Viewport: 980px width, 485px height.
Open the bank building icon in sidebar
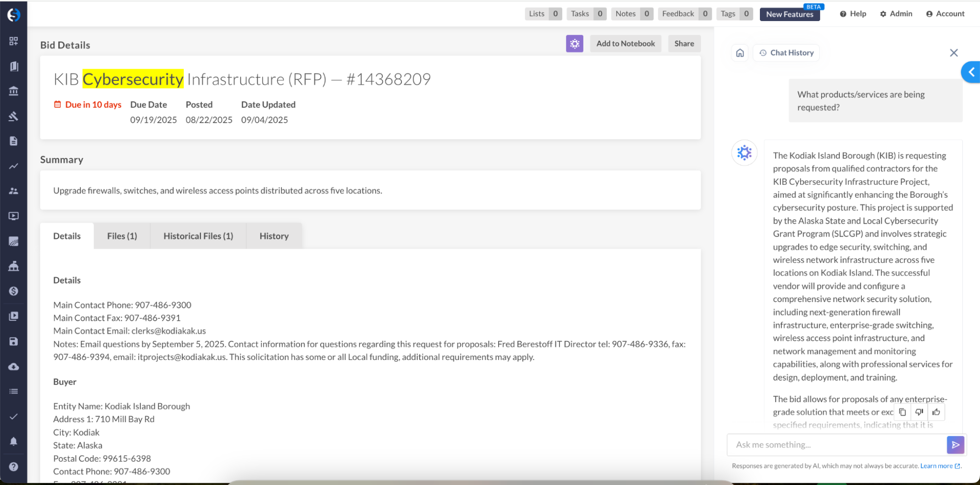click(14, 91)
